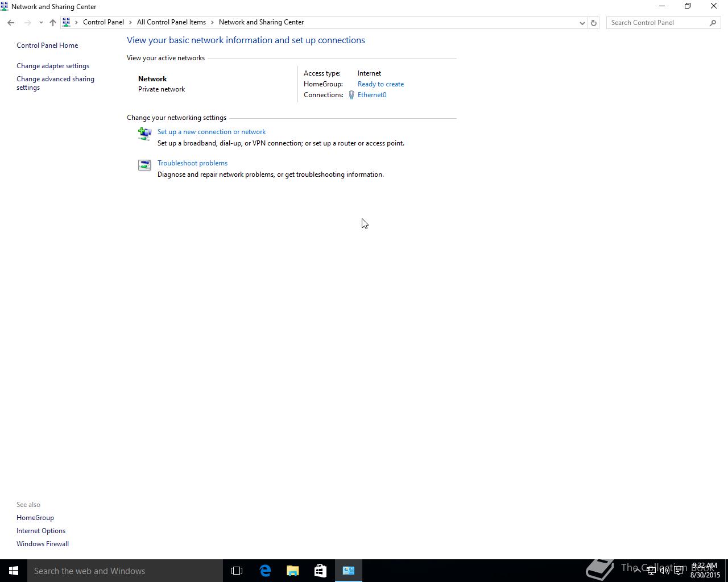Click the Network and Sharing Center title bar icon
The image size is (728, 582).
click(x=5, y=6)
